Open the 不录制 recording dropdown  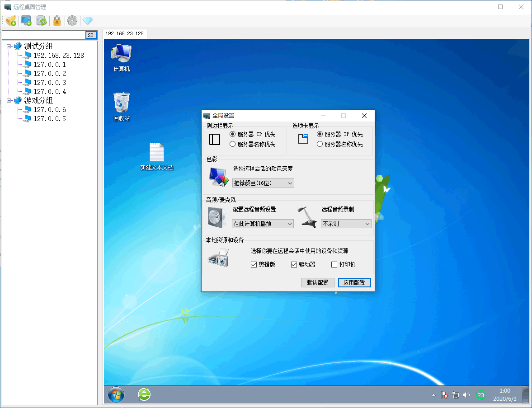point(346,224)
